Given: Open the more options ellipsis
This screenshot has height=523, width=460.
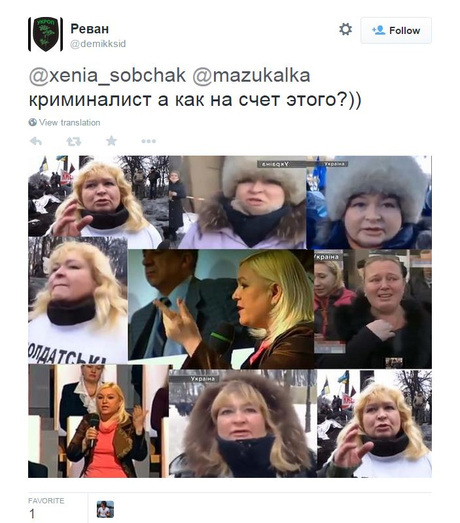Looking at the screenshot, I should [148, 141].
